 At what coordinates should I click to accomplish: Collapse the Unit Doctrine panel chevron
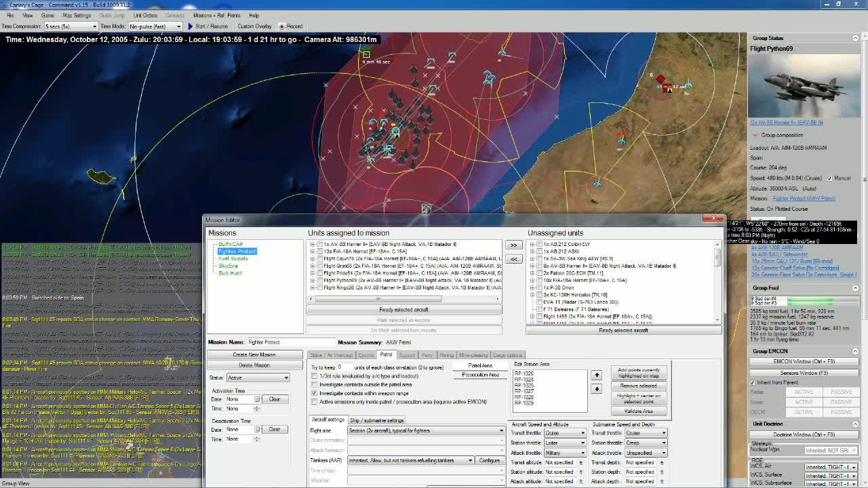(x=854, y=424)
